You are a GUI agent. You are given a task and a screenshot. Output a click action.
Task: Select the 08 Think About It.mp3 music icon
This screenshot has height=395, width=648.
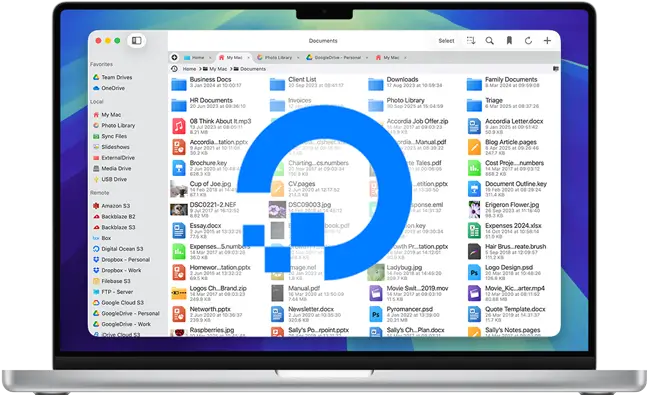point(179,126)
